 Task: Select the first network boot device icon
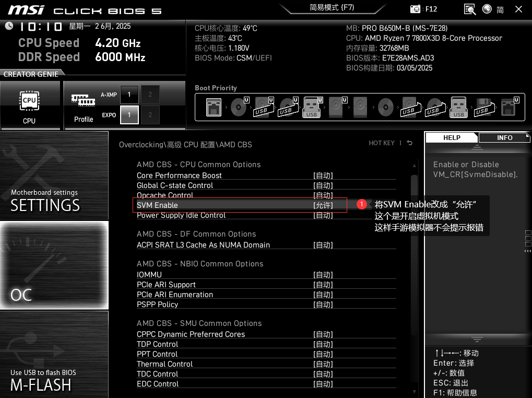coord(213,107)
